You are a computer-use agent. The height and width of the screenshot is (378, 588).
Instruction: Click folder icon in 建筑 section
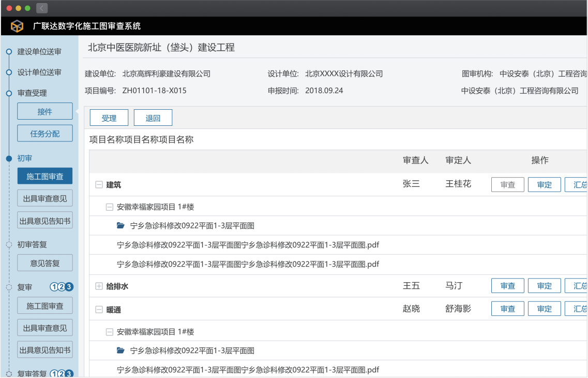coord(120,226)
